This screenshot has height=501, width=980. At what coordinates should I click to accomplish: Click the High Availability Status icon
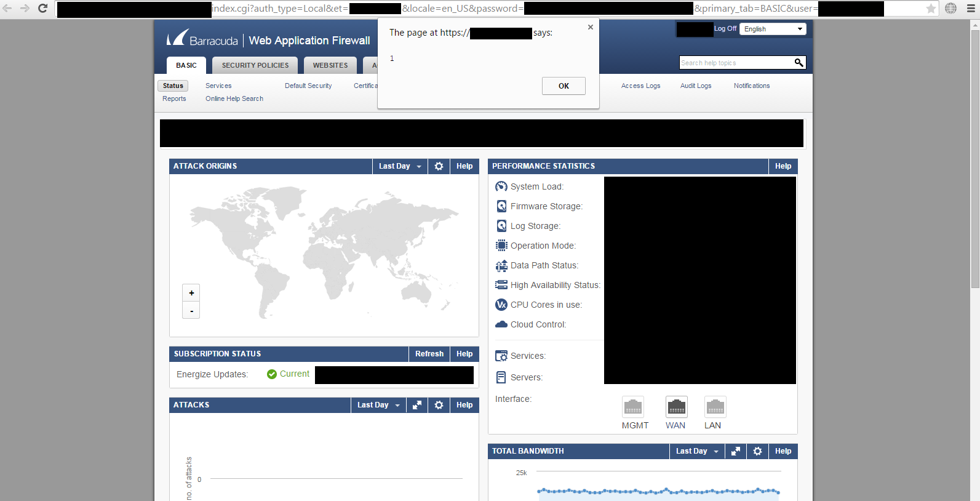pyautogui.click(x=501, y=285)
